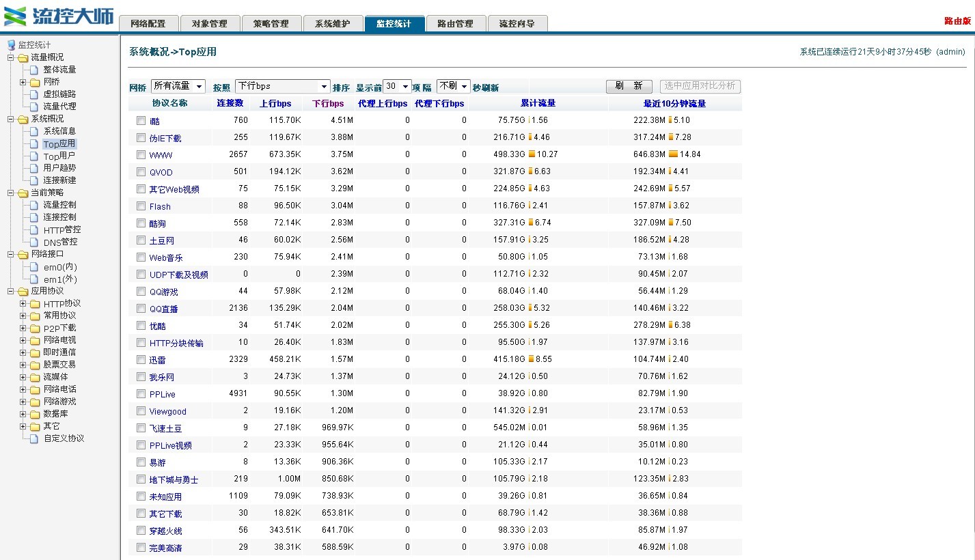Select the 穿越火线 row checkbox
Screen dimensions: 975x560
click(141, 530)
